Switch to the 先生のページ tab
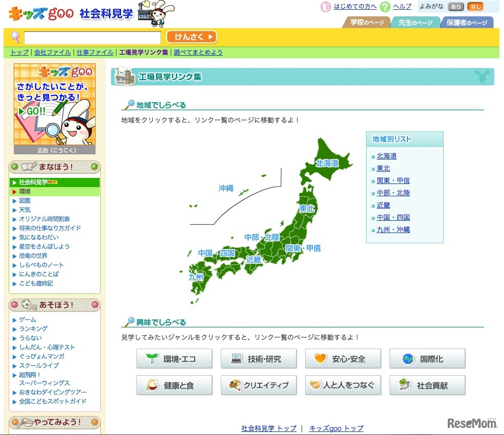 (x=415, y=22)
